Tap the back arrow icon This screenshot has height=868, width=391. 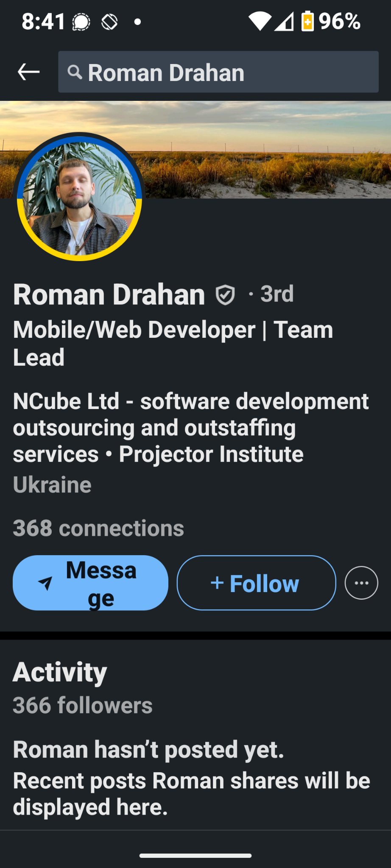coord(28,72)
